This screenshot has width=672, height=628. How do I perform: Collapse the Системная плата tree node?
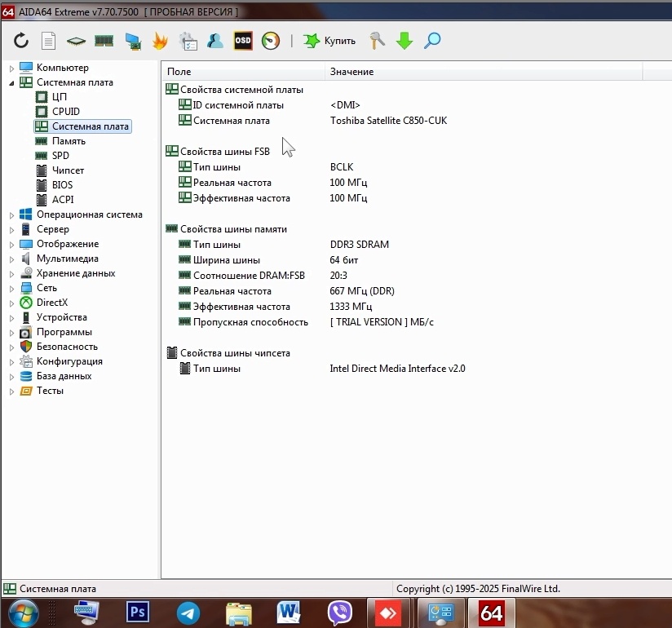pyautogui.click(x=11, y=82)
